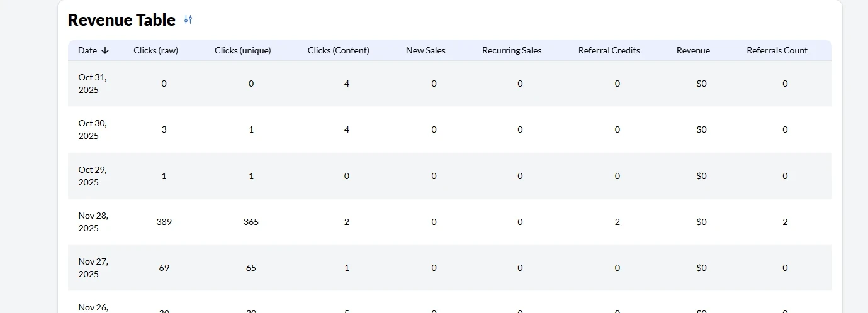The height and width of the screenshot is (313, 868).
Task: Sort by Clicks (raw) column header
Action: tap(155, 50)
